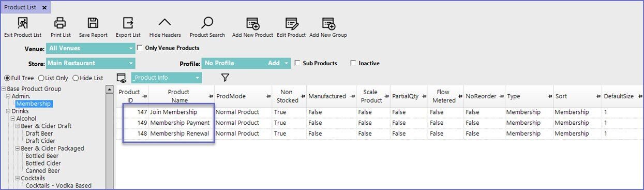Click the Print List printer icon
Image resolution: width=644 pixels, height=190 pixels.
[x=61, y=23]
